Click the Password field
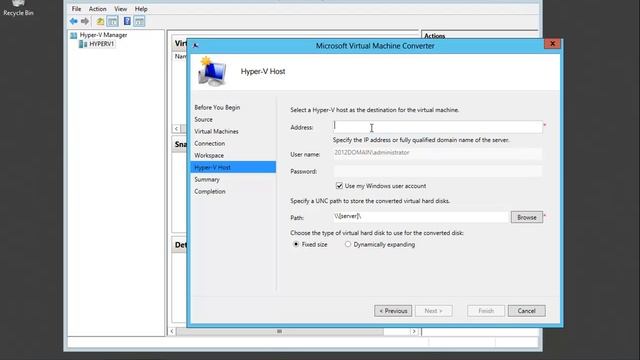640x360 pixels. (438, 171)
